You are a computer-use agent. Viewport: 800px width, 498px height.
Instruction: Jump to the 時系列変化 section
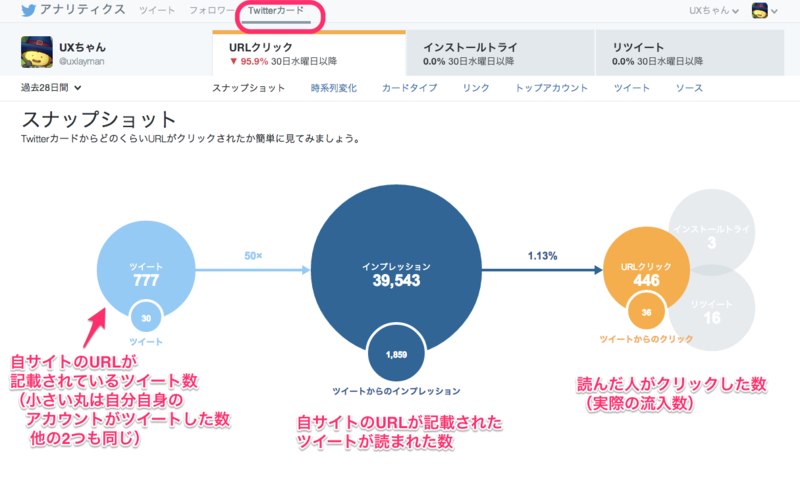click(334, 88)
